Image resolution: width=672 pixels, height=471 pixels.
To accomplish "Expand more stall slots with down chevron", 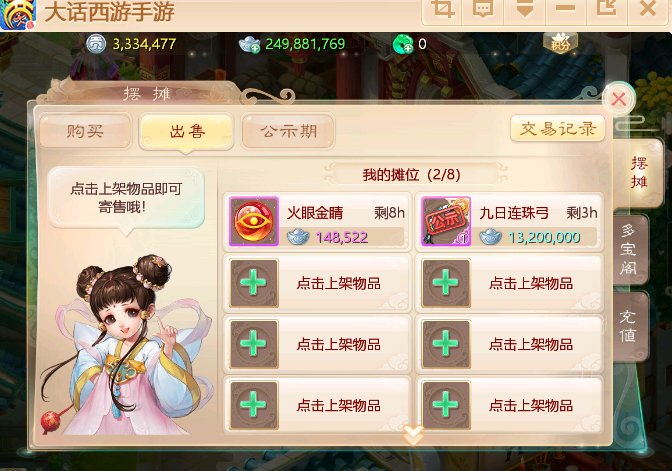I will [x=413, y=435].
